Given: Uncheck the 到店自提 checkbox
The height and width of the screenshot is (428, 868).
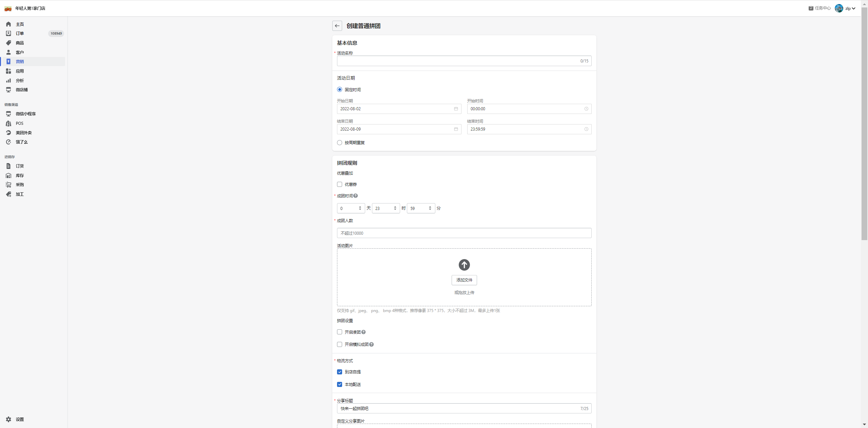Looking at the screenshot, I should coord(339,372).
